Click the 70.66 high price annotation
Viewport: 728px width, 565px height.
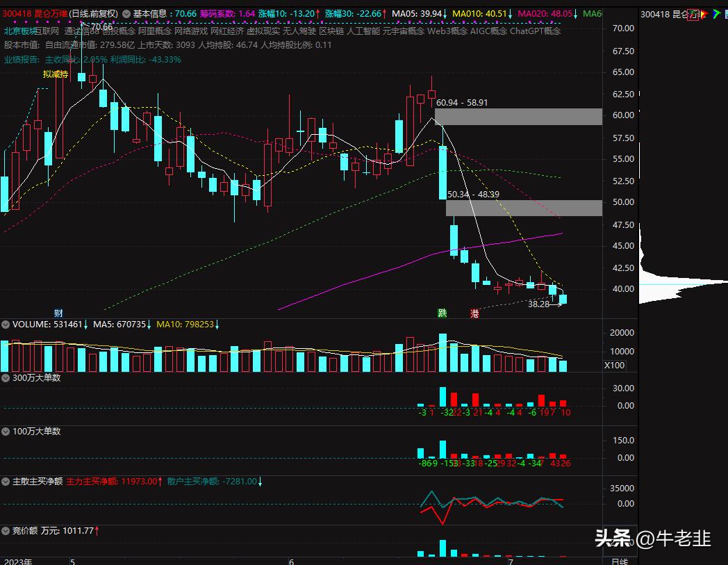click(101, 26)
